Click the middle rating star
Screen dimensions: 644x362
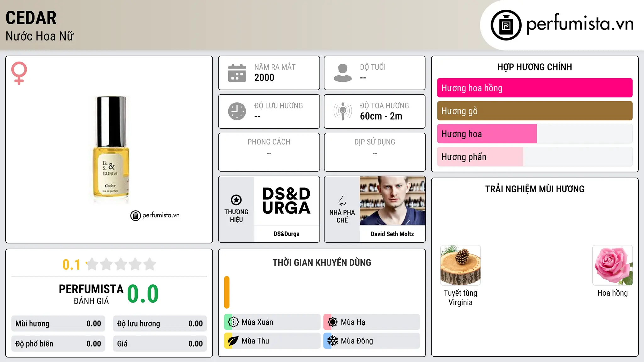121,264
